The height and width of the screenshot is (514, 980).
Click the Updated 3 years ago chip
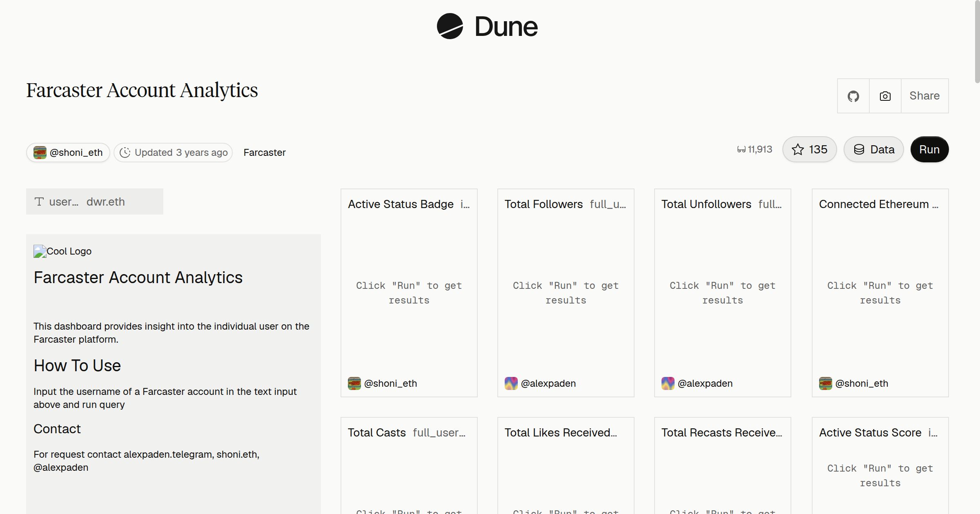coord(173,153)
